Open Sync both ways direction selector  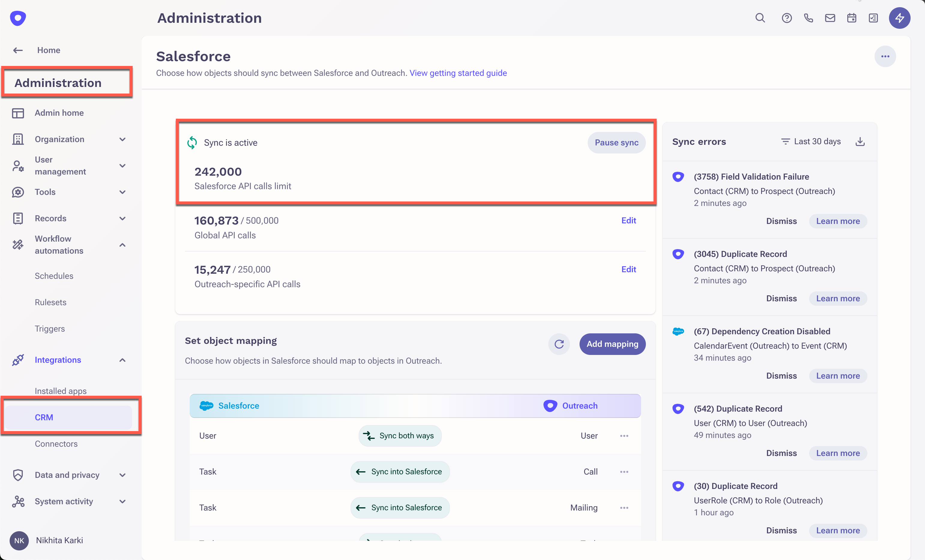click(x=400, y=436)
